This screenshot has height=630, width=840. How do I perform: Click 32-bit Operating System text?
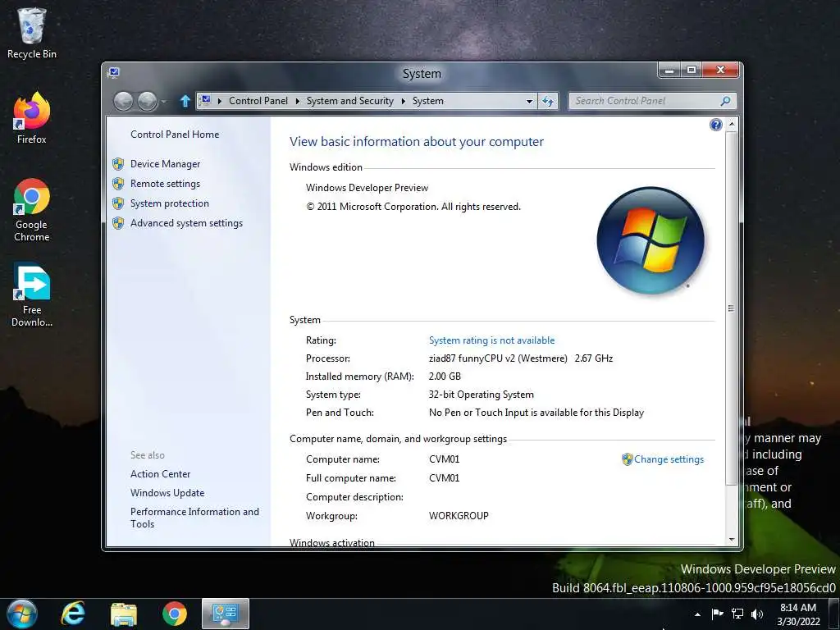click(481, 395)
